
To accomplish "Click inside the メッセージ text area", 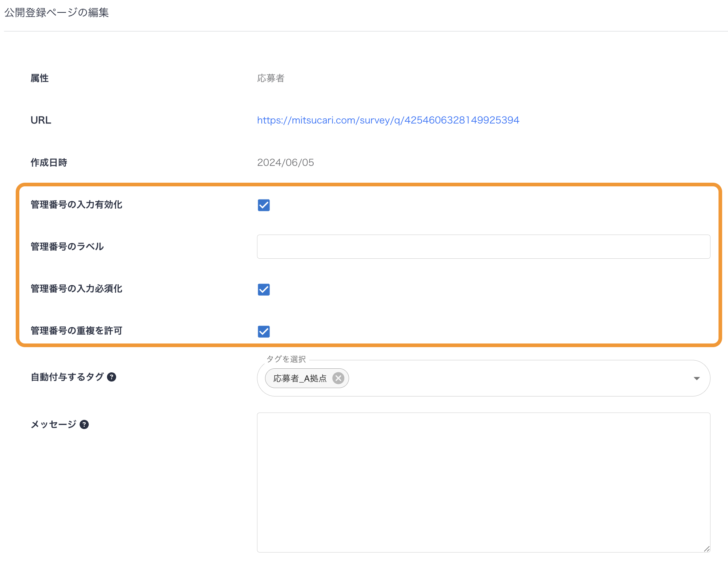I will (x=483, y=482).
